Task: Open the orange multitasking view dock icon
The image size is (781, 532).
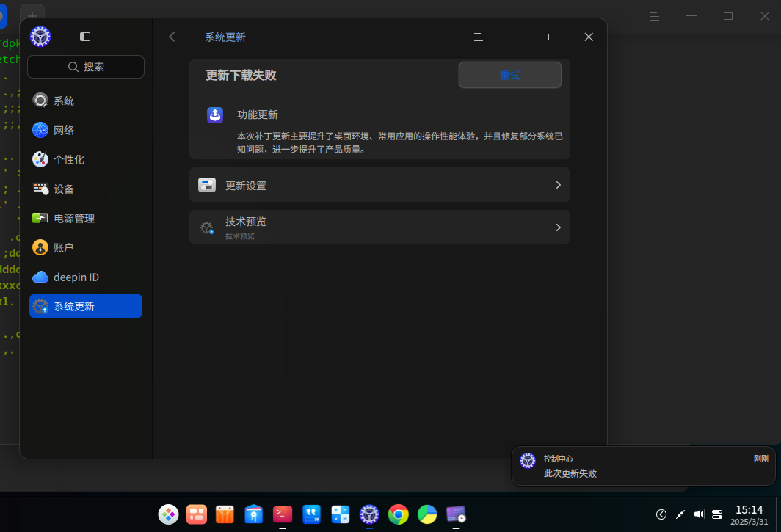Action: pos(197,514)
